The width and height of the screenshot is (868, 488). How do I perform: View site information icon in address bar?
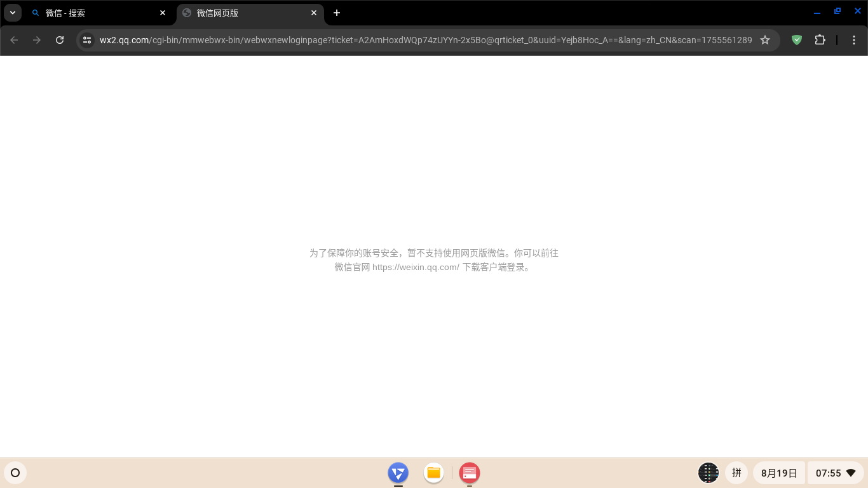coord(87,40)
